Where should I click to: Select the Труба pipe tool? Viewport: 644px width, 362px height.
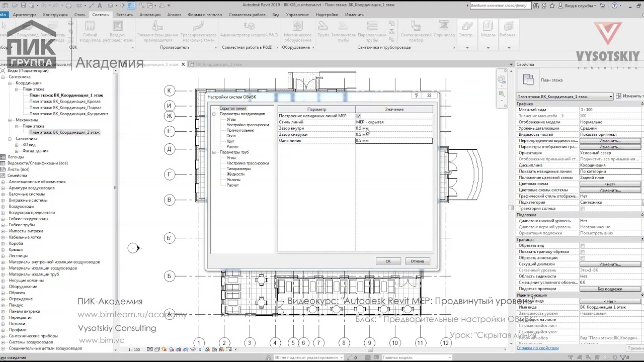pyautogui.click(x=323, y=29)
